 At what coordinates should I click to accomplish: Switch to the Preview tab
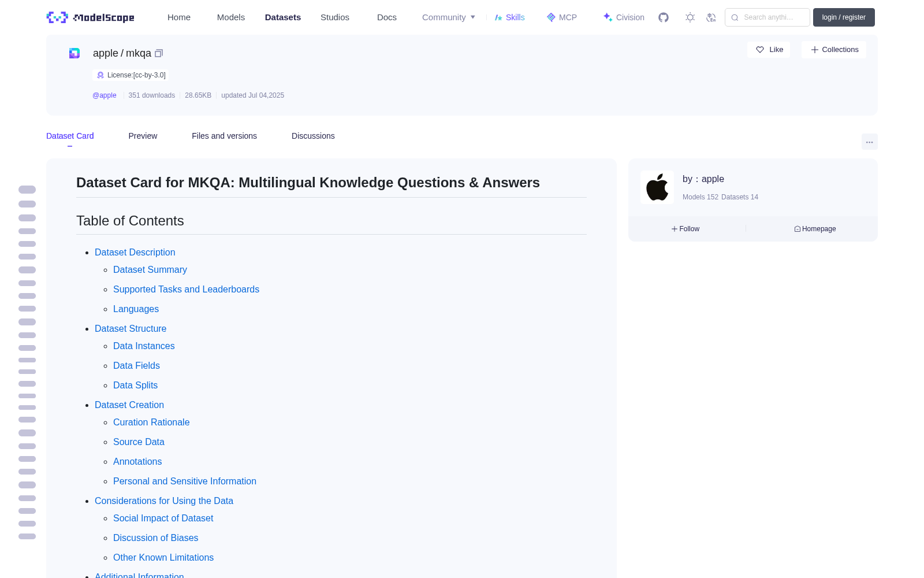(143, 136)
